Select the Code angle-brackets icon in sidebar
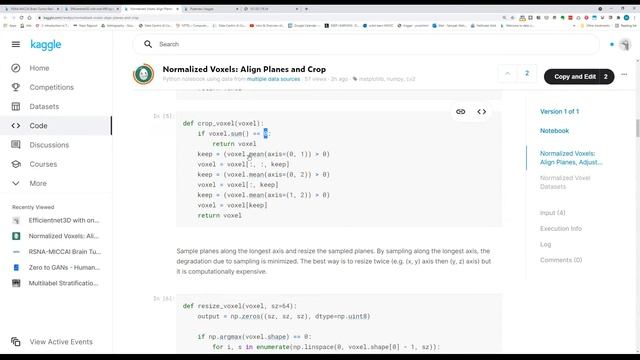The height and width of the screenshot is (360, 640). pos(16,125)
